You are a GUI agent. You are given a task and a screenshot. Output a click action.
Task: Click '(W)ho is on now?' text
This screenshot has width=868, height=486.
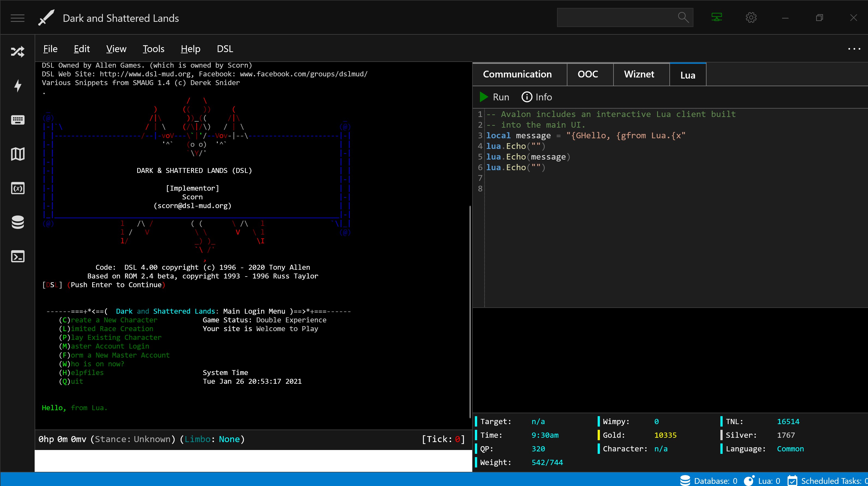coord(91,364)
